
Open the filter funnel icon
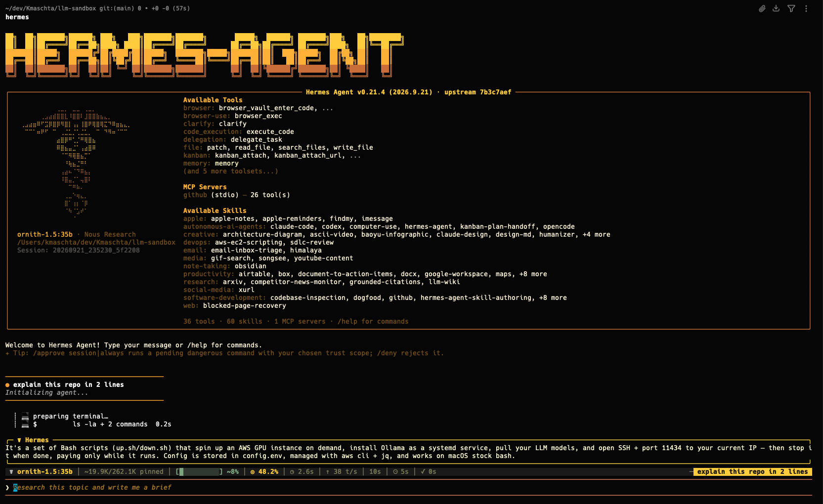tap(791, 8)
